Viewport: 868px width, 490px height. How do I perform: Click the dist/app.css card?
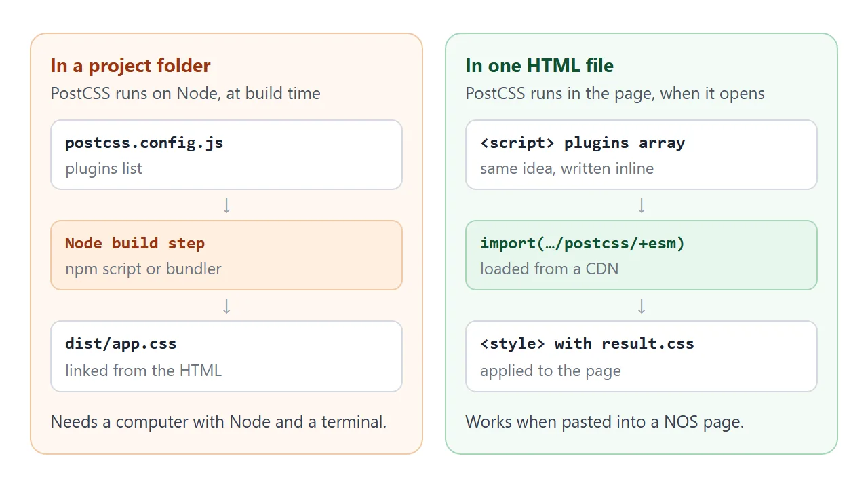226,356
